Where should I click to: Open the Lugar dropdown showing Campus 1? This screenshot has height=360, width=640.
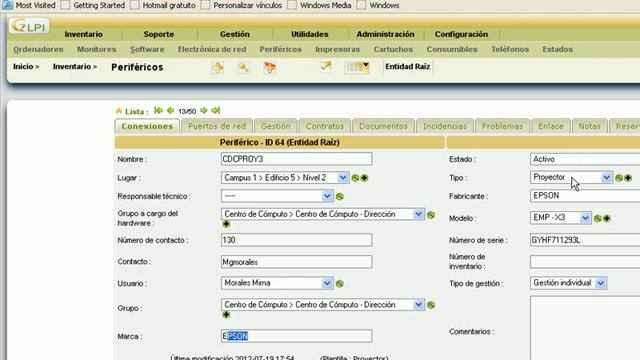click(x=285, y=178)
